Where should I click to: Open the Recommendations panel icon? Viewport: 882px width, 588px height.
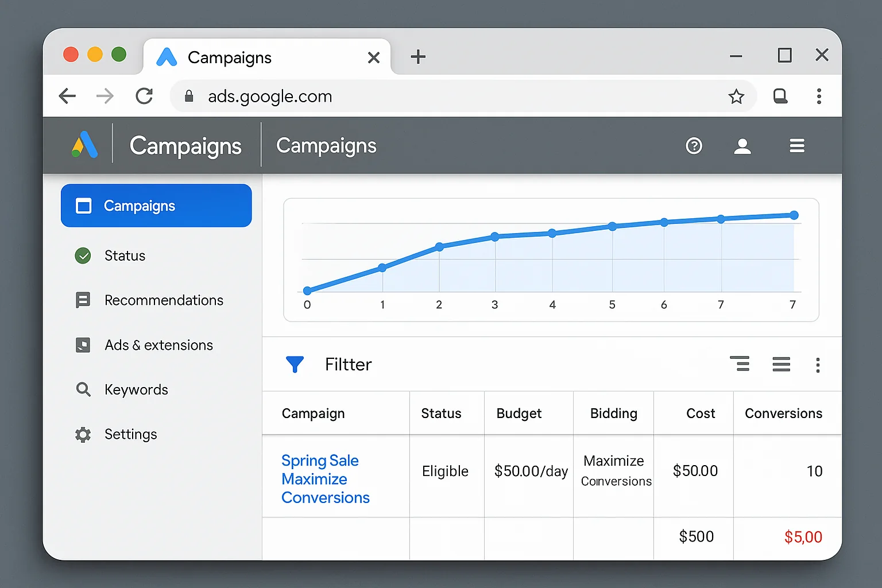(x=83, y=300)
